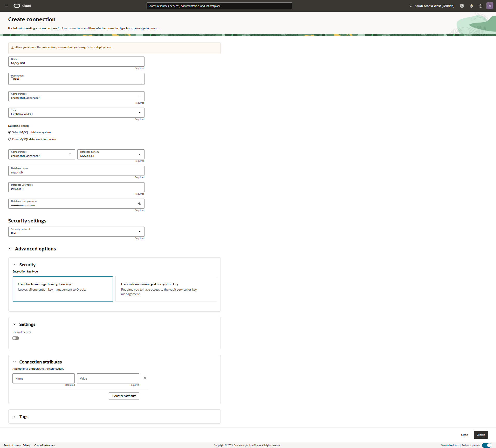Open the top Compartment dropdown under Description
Image resolution: width=496 pixels, height=448 pixels.
pyautogui.click(x=76, y=96)
